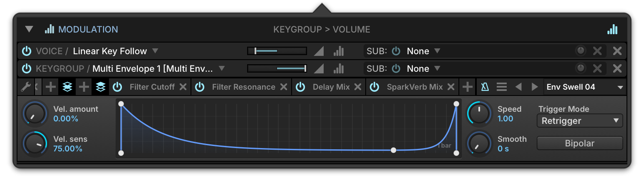Close the Delay Mix tab

[358, 87]
